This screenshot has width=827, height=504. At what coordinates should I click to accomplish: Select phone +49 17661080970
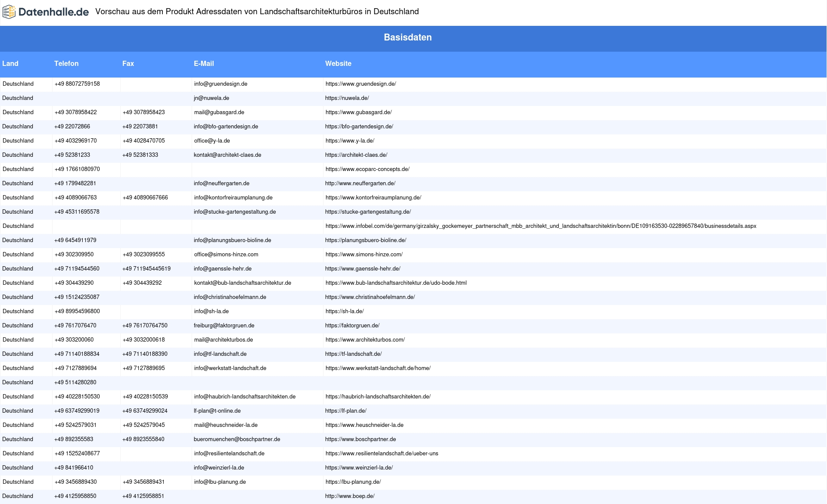click(77, 169)
